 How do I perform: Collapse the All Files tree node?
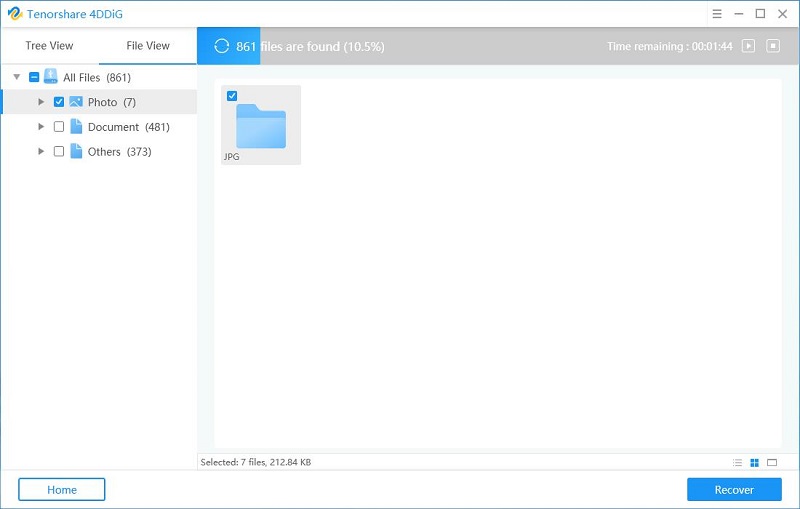(x=17, y=77)
